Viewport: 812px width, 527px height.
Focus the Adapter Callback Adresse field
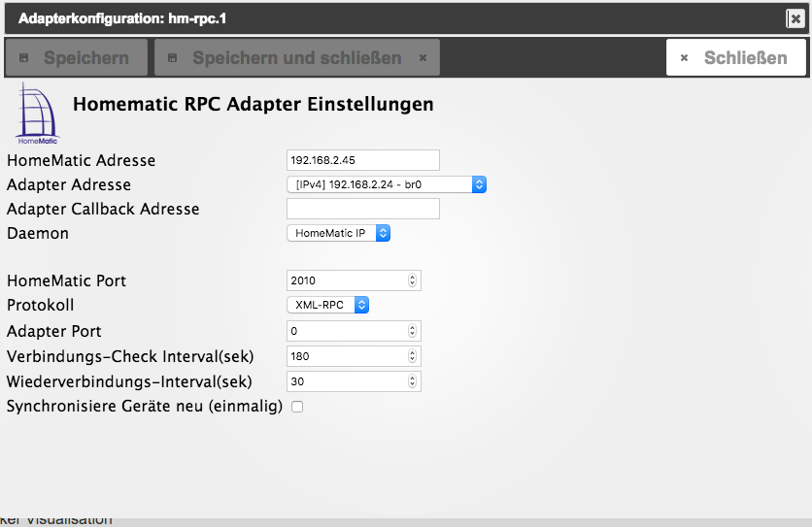(363, 209)
